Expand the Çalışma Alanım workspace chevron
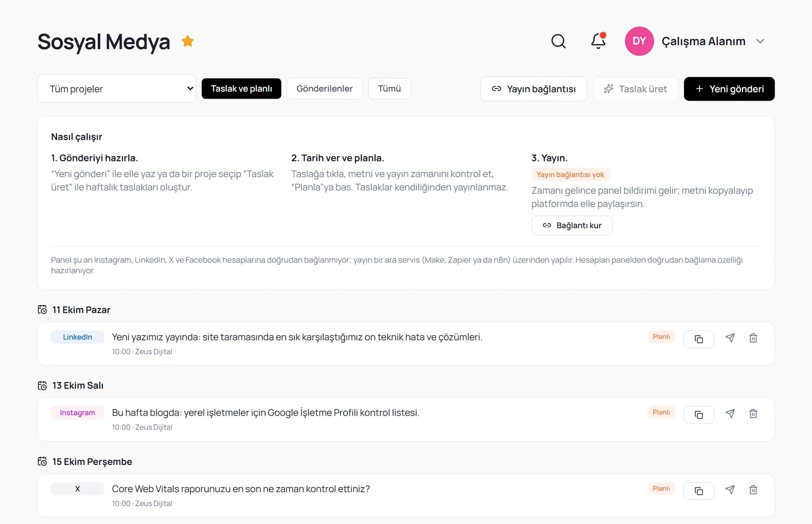Screen dimensions: 812x524 pos(760,41)
